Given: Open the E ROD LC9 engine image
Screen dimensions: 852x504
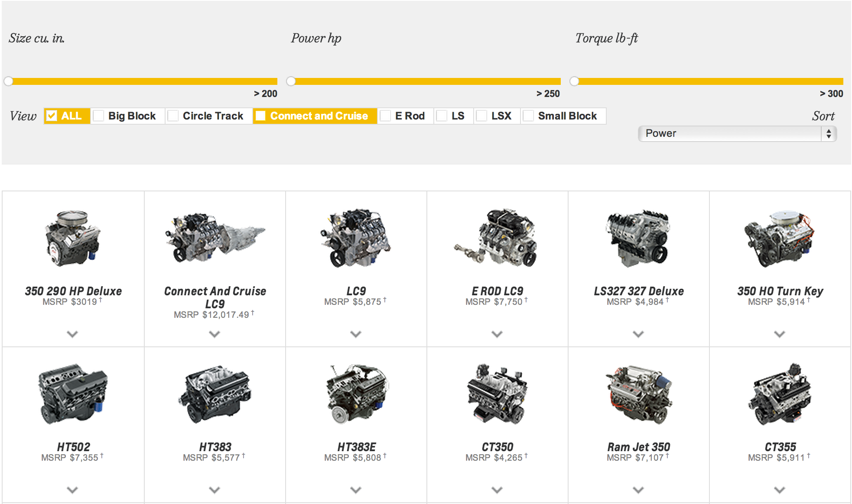Looking at the screenshot, I should click(x=496, y=238).
